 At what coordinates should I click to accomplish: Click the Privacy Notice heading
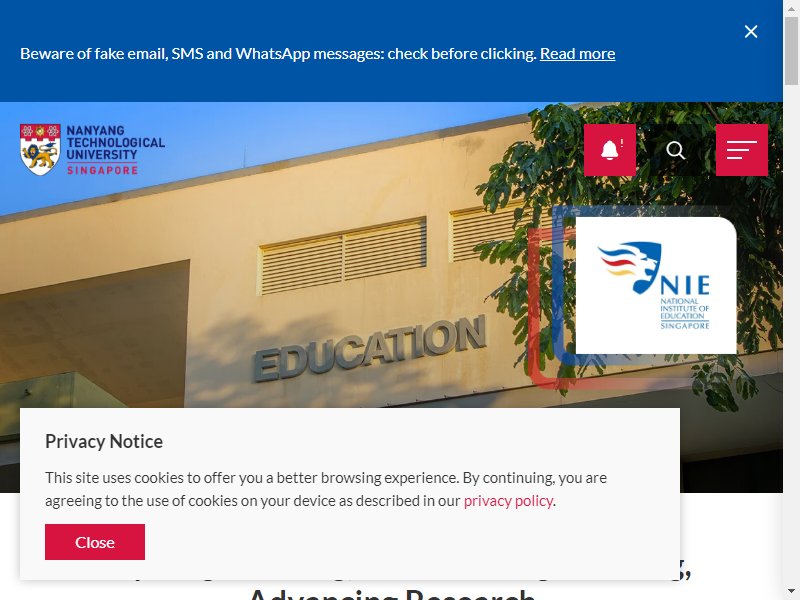104,441
